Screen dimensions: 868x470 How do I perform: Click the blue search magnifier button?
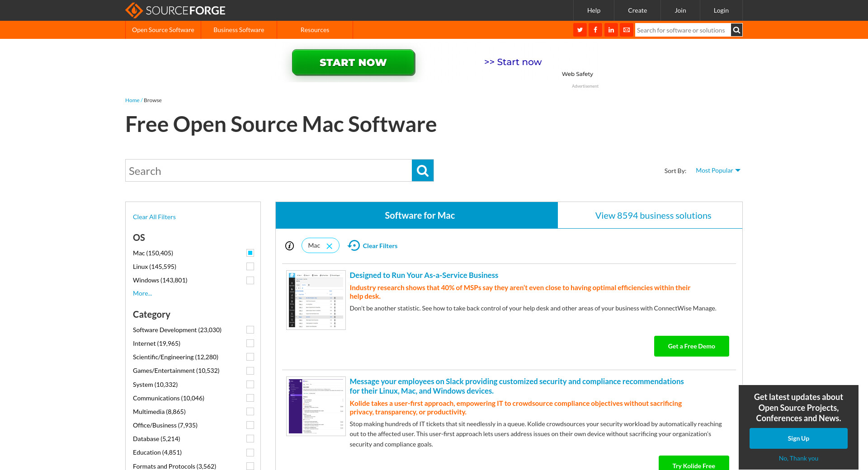[423, 170]
